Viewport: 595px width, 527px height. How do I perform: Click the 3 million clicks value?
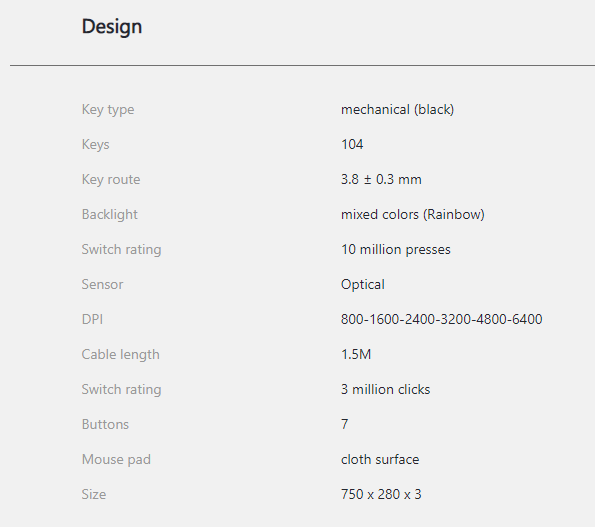pos(385,390)
